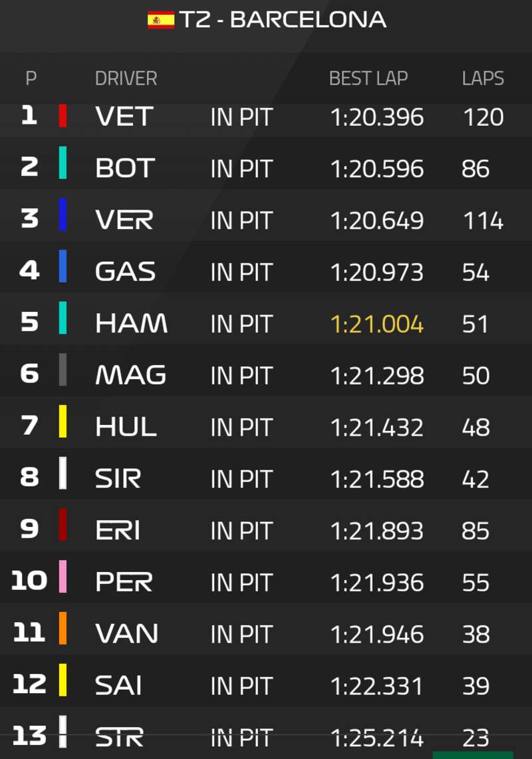Click ERI's lap count of 85
This screenshot has width=532, height=759.
[x=475, y=531]
